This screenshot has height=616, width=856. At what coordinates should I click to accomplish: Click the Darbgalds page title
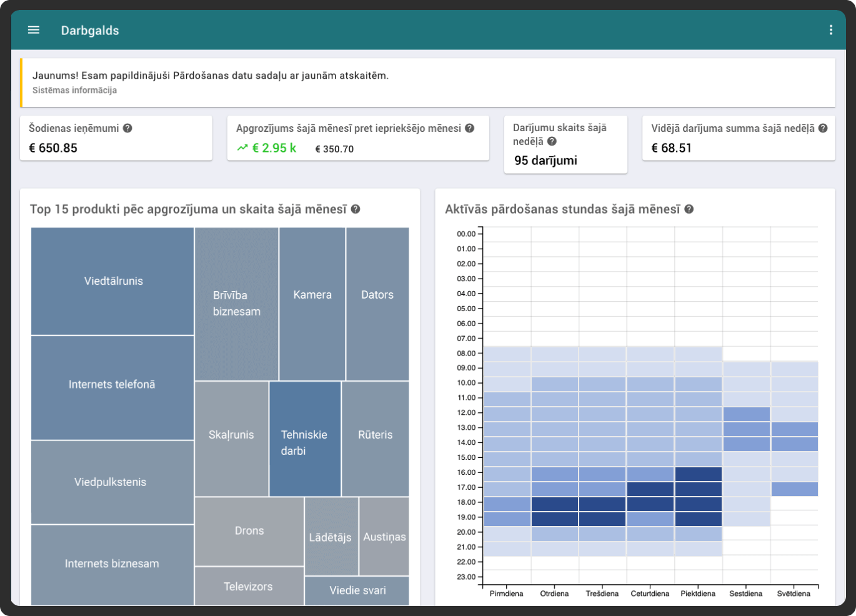click(90, 31)
